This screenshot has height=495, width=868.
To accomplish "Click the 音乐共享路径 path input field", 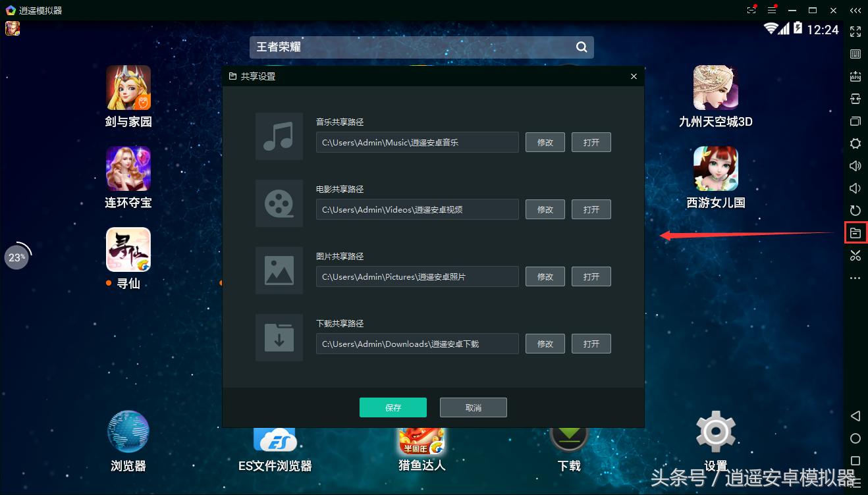I will pyautogui.click(x=417, y=142).
